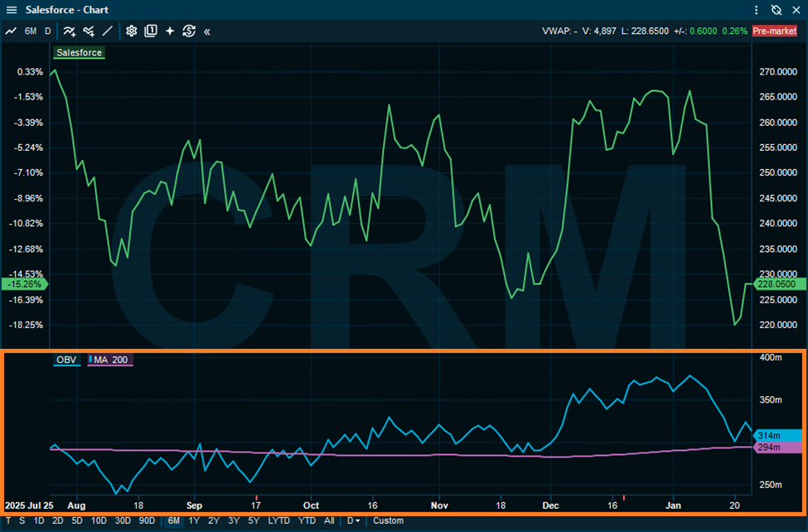Open the hamburger menu next to Salesforce - Chart
The width and height of the screenshot is (808, 532).
click(12, 10)
